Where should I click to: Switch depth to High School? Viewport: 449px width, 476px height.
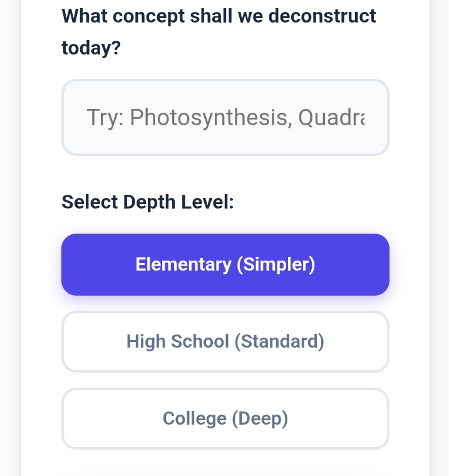point(225,341)
